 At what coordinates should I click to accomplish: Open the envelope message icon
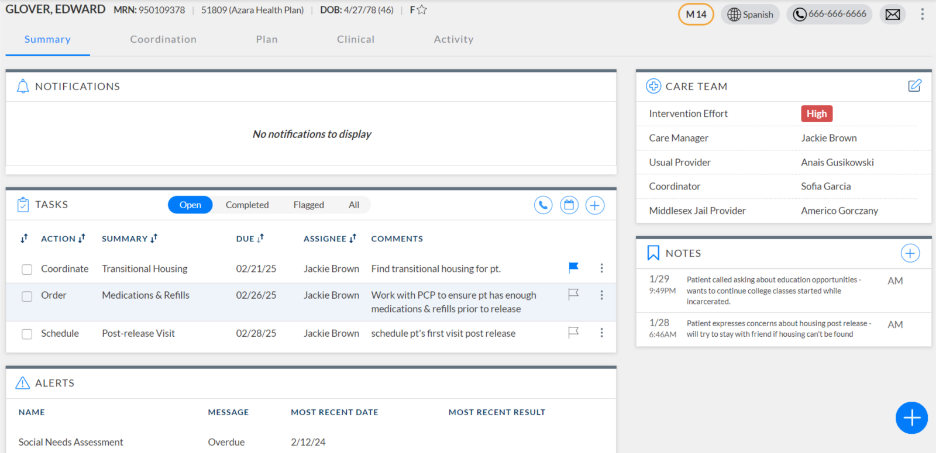(893, 14)
